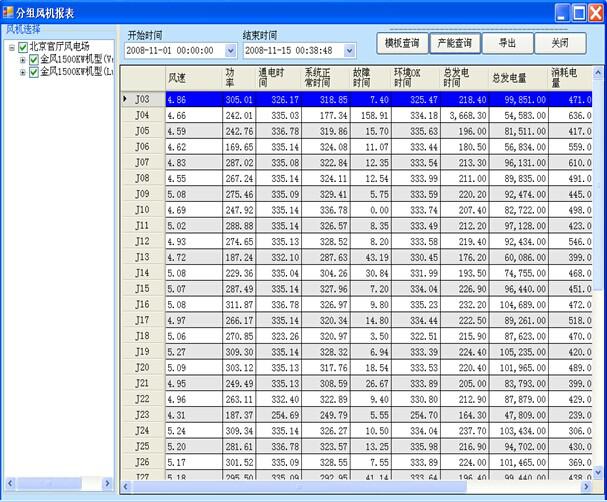607x502 pixels.
Task: Click the tree panel's scroll left arrow
Action: point(10,483)
